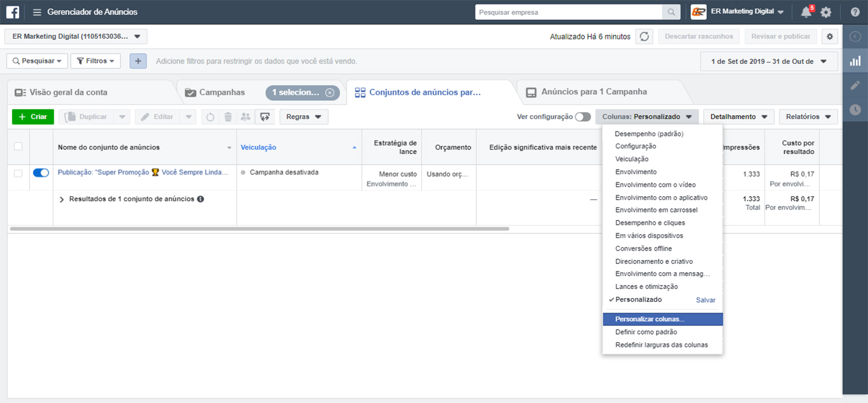This screenshot has width=868, height=403.
Task: Open the notifications bell
Action: point(806,12)
